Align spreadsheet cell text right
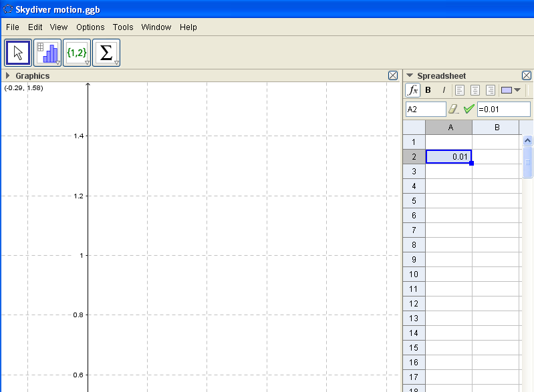Image resolution: width=534 pixels, height=392 pixels. [491, 90]
